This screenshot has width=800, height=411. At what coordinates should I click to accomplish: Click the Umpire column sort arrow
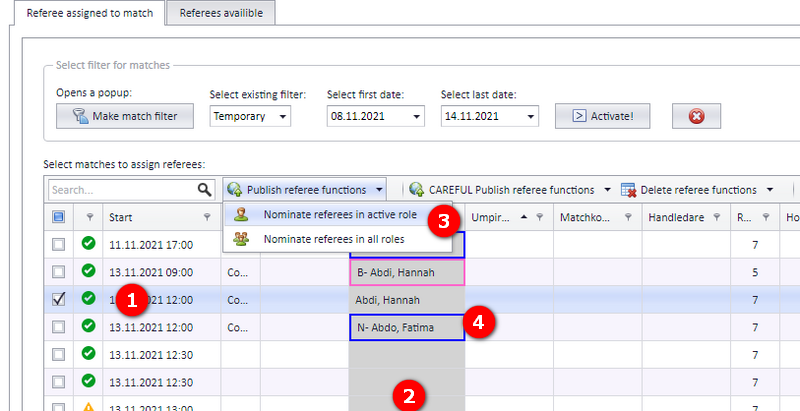click(x=523, y=217)
